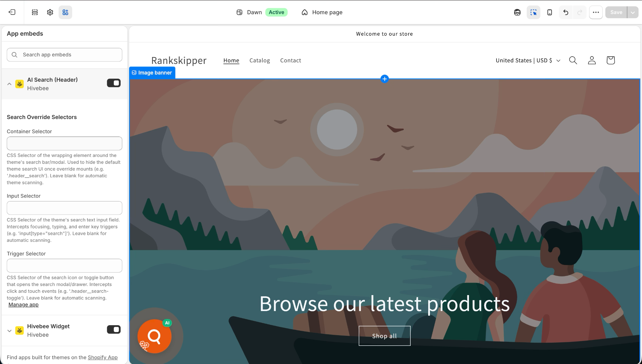Open Theme settings gear icon

pyautogui.click(x=50, y=12)
